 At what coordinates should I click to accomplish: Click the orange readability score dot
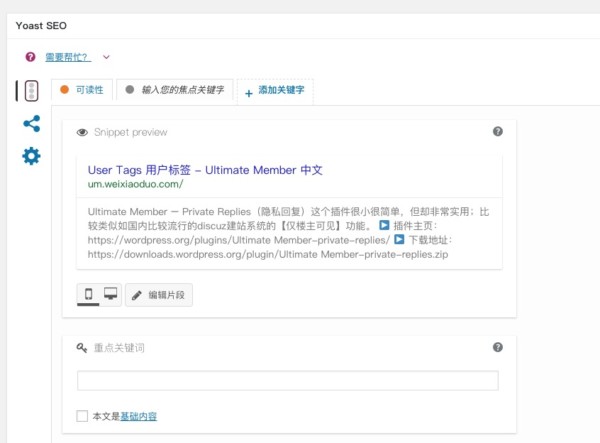pos(64,90)
